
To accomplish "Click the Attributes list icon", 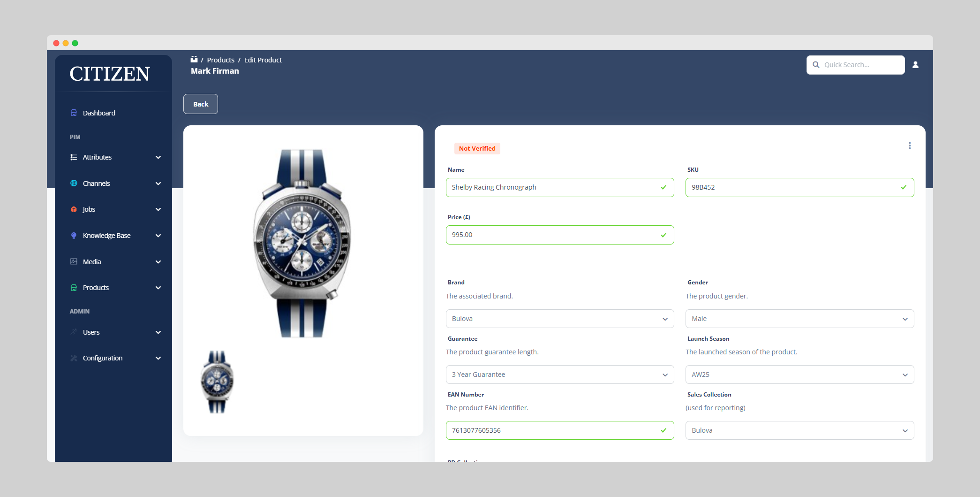I will 74,157.
